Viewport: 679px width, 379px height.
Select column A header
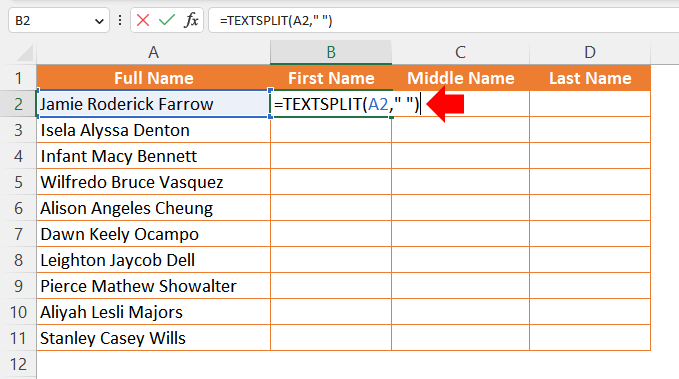pos(153,52)
